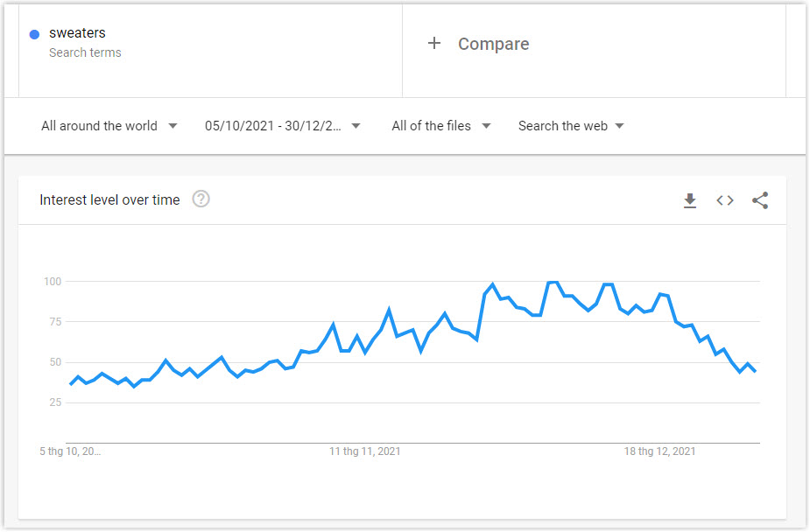Expand the All around the world dropdown

[109, 126]
